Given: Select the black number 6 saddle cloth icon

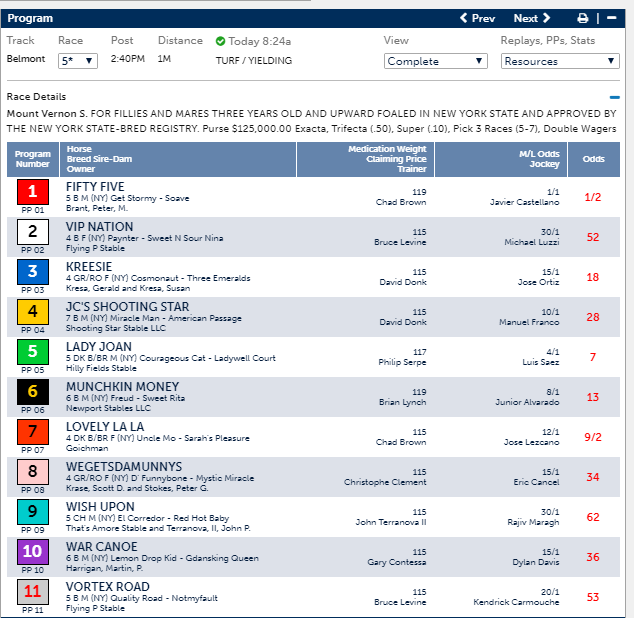Looking at the screenshot, I should 33,392.
